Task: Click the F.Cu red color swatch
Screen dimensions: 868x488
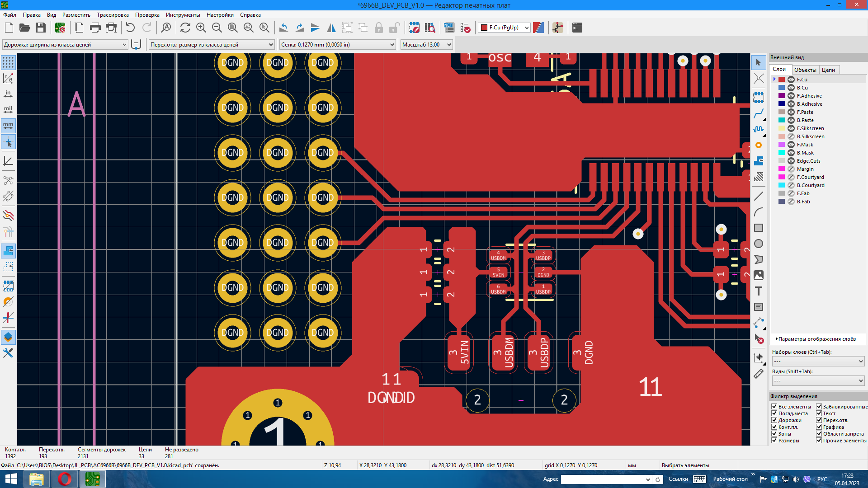Action: click(x=782, y=80)
